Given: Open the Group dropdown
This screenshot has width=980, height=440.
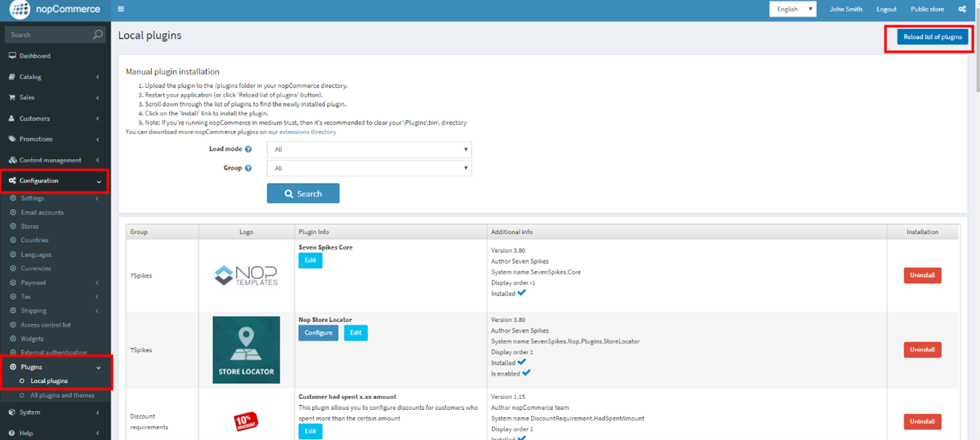Looking at the screenshot, I should [x=369, y=168].
